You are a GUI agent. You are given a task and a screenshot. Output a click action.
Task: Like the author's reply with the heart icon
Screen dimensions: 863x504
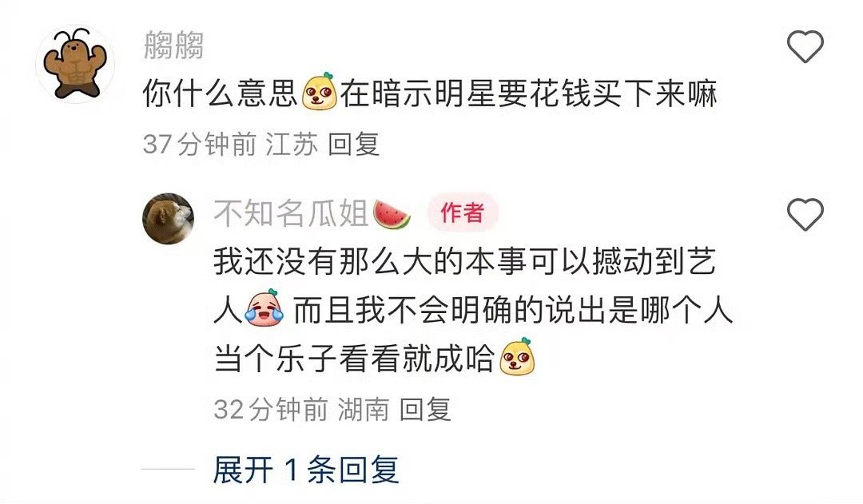coord(805,214)
